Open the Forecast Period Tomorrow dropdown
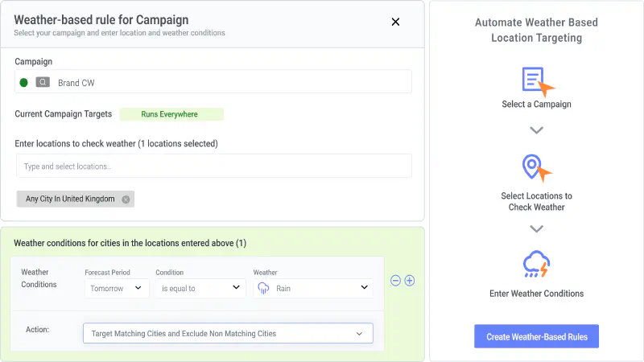 (117, 288)
